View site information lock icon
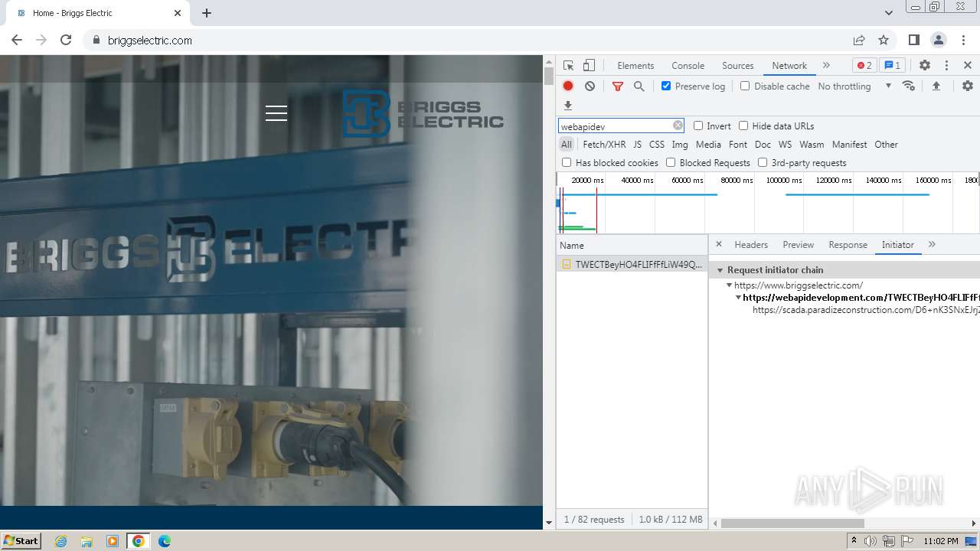Image resolution: width=980 pixels, height=551 pixels. tap(96, 40)
